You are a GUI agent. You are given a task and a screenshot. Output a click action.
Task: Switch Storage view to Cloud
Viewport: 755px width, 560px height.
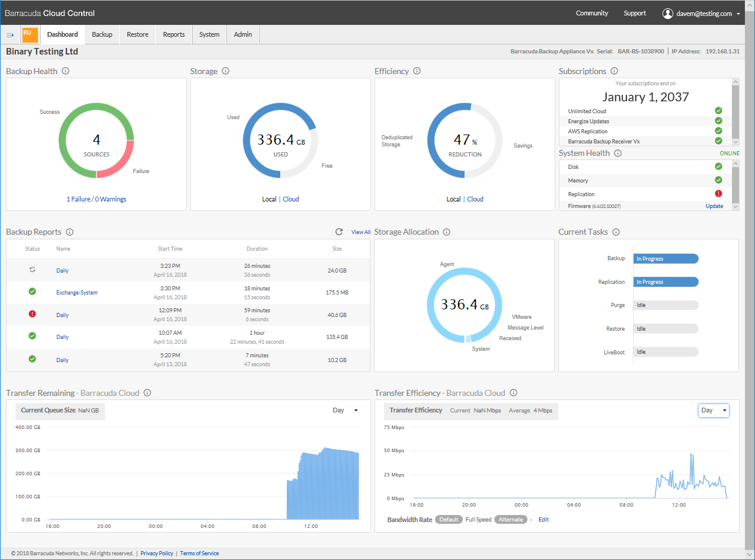click(290, 199)
